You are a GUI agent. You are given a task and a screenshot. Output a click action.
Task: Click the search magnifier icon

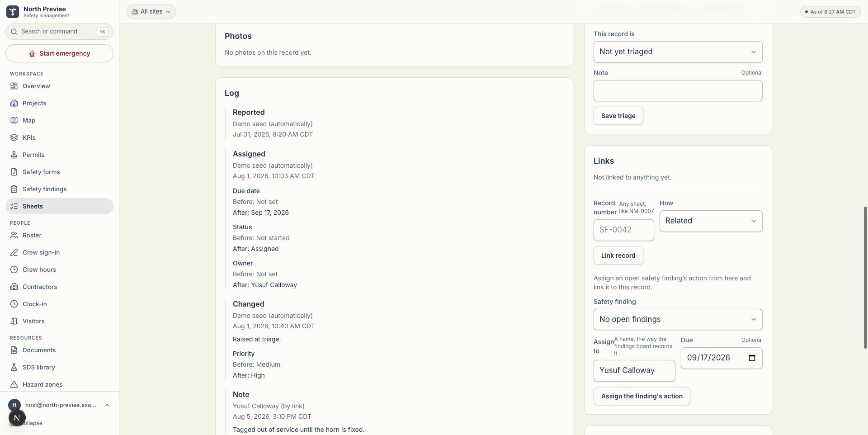(x=14, y=32)
